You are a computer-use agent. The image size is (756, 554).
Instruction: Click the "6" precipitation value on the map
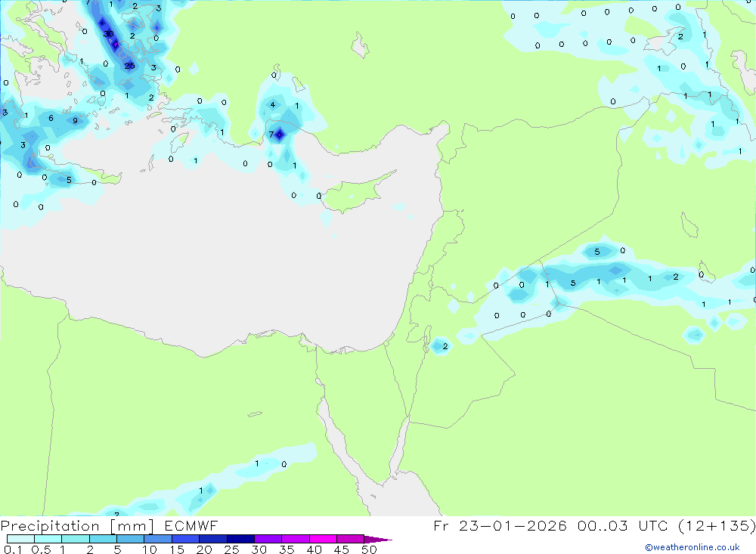pyautogui.click(x=51, y=118)
